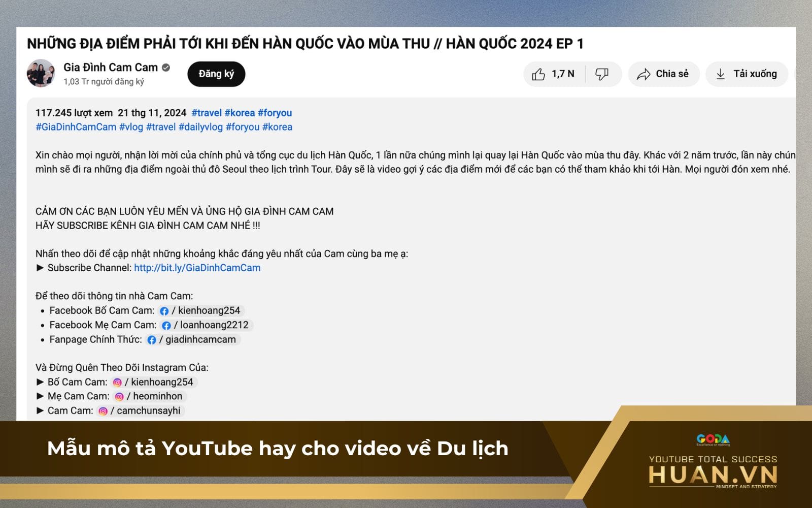Screen dimensions: 812x508
Task: Click Facebook icon beside giadinhcamcam
Action: point(151,340)
